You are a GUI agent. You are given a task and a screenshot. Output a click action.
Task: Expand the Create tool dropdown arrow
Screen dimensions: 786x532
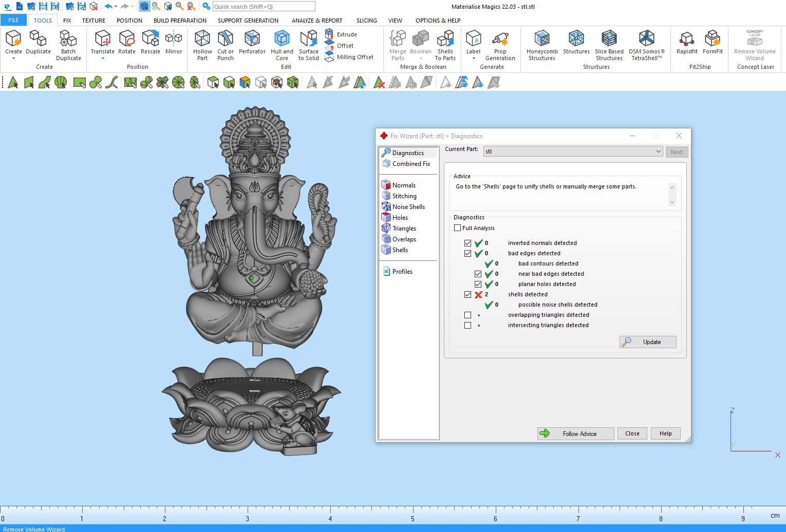[13, 59]
